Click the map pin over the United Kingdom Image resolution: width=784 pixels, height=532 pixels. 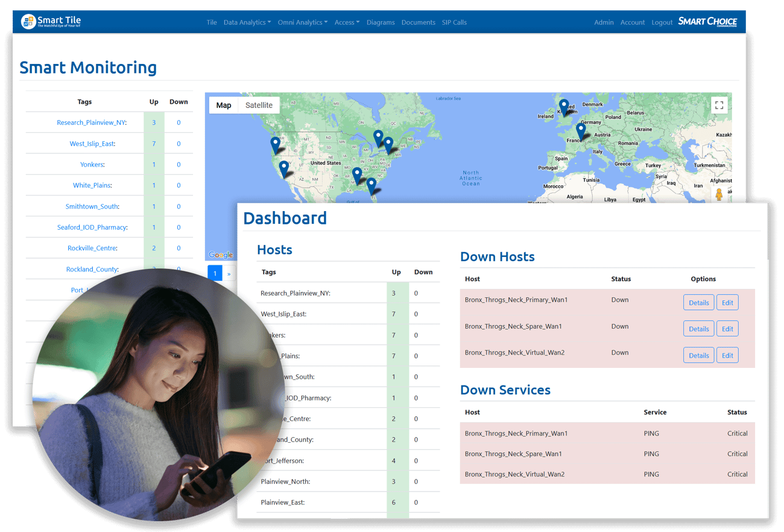tap(564, 107)
